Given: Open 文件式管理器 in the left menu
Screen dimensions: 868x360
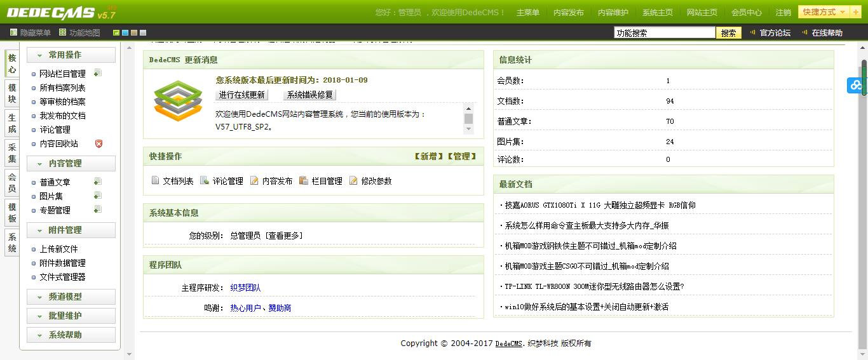Looking at the screenshot, I should tap(62, 277).
